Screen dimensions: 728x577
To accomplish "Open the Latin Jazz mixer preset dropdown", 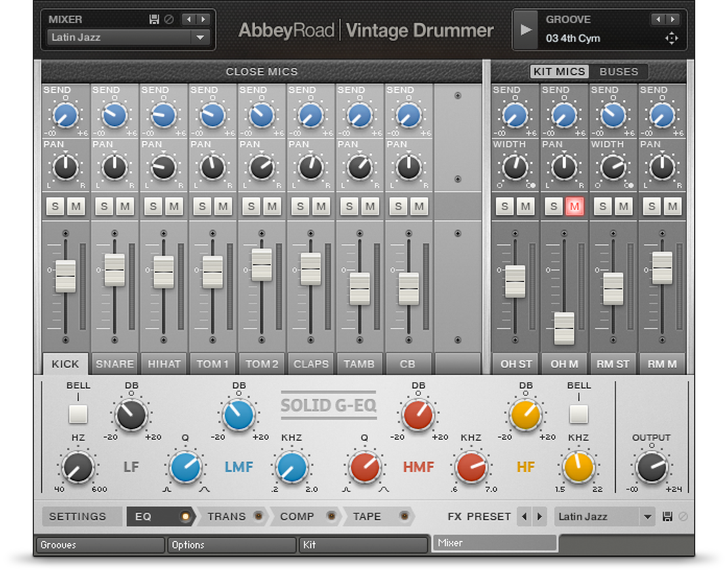I will point(129,37).
